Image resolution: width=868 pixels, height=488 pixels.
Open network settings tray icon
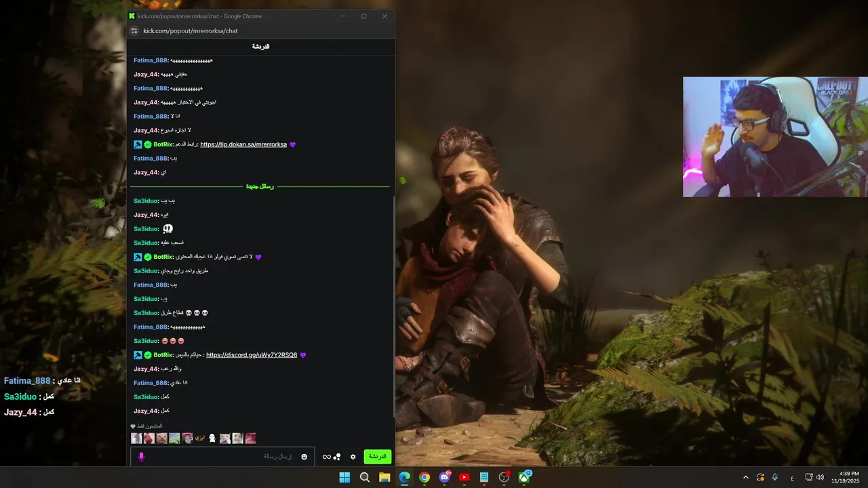coord(809,477)
